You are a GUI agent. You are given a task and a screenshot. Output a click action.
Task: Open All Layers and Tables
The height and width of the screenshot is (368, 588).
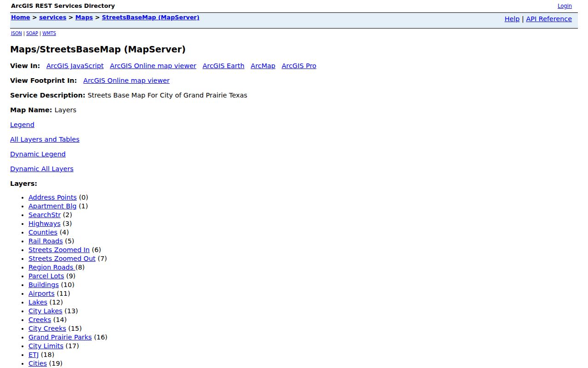coord(45,139)
